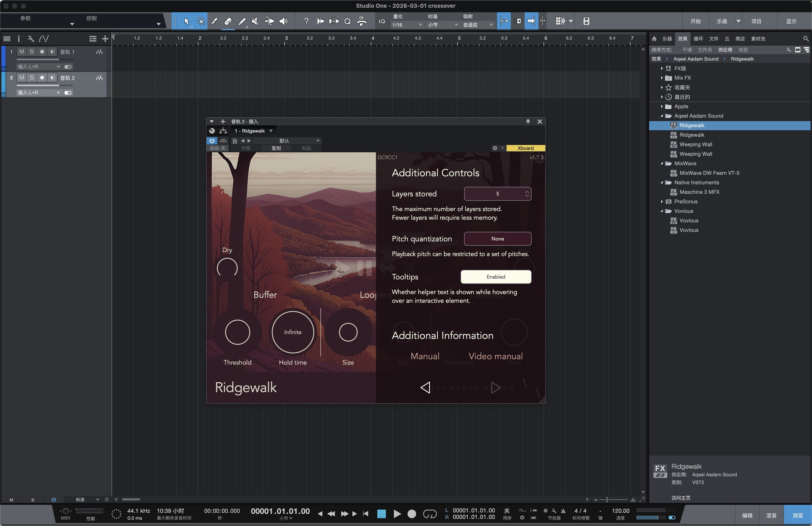
Task: Solo track 音轨 2
Action: point(31,78)
